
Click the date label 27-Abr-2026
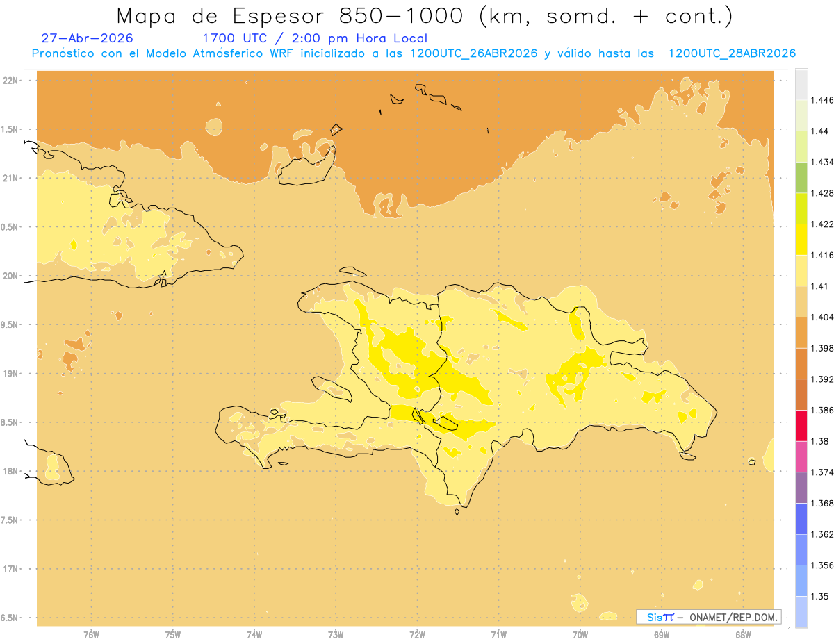click(88, 38)
